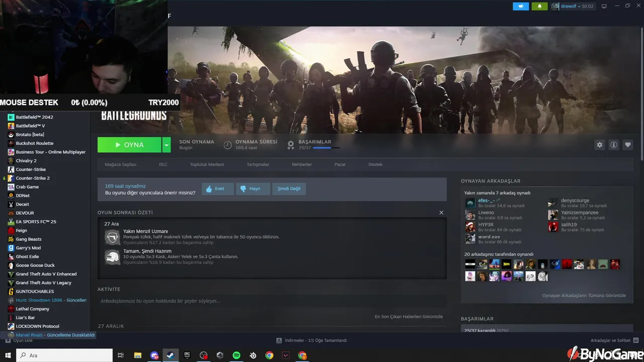Open Steam announcements megaphone icon
This screenshot has width=644, height=362.
click(521, 6)
